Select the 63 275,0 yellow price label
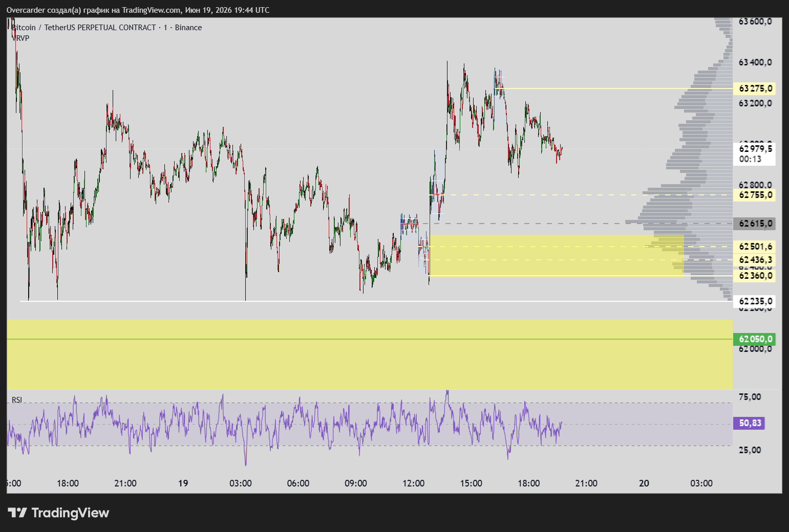The width and height of the screenshot is (789, 532). (754, 88)
